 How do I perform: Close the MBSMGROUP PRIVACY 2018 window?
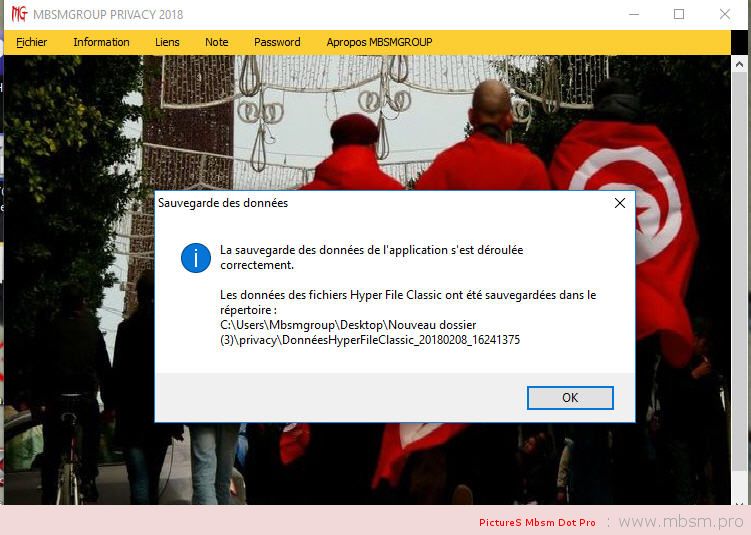coord(725,14)
